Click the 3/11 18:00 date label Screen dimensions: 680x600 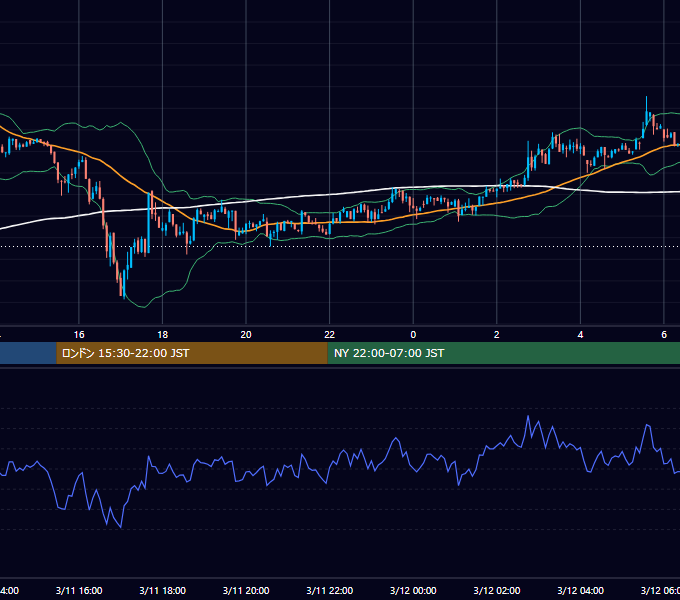[x=163, y=590]
